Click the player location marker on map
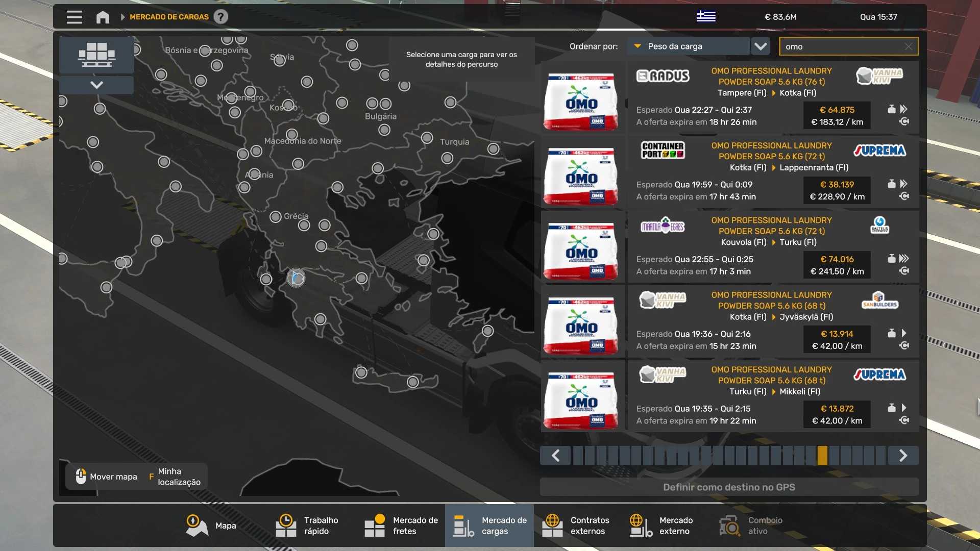The image size is (980, 551). pos(296,278)
